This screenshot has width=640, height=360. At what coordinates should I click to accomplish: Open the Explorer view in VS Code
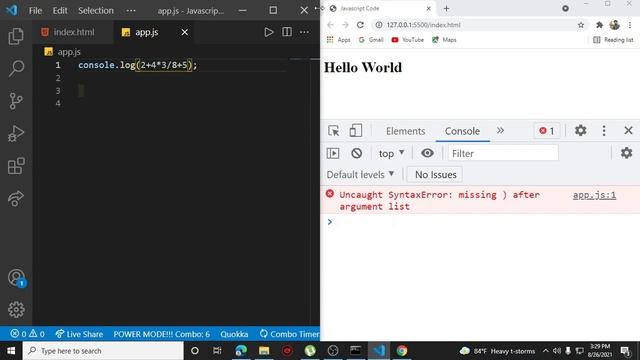pyautogui.click(x=16, y=36)
